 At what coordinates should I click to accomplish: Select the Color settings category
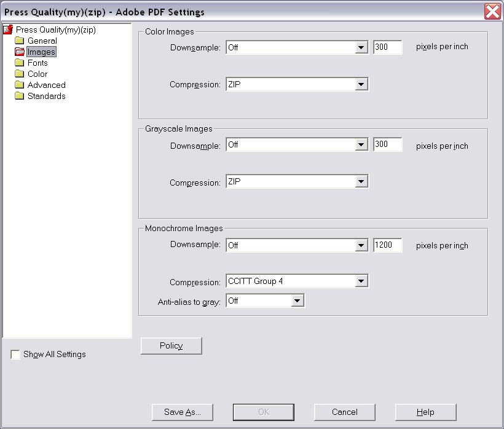[x=37, y=74]
